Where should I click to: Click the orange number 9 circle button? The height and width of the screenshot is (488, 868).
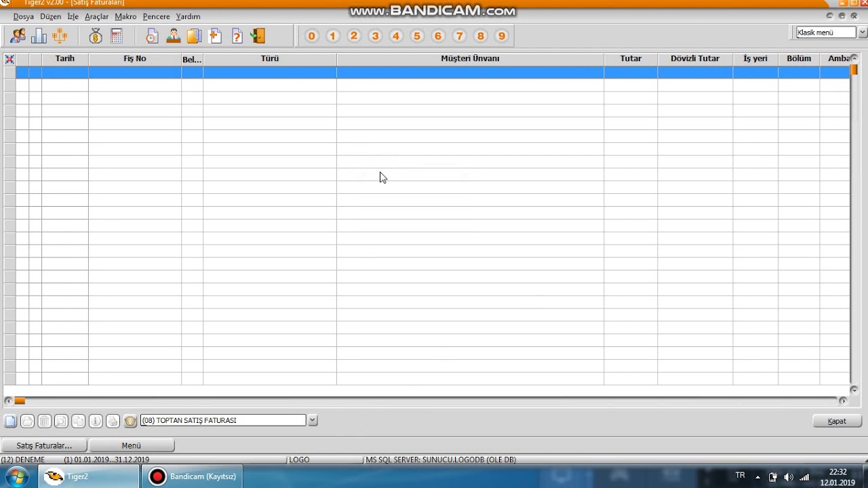coord(501,36)
